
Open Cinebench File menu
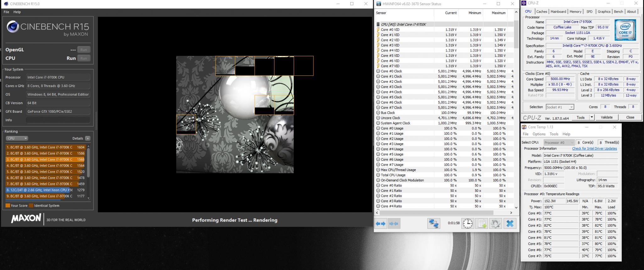[x=6, y=12]
